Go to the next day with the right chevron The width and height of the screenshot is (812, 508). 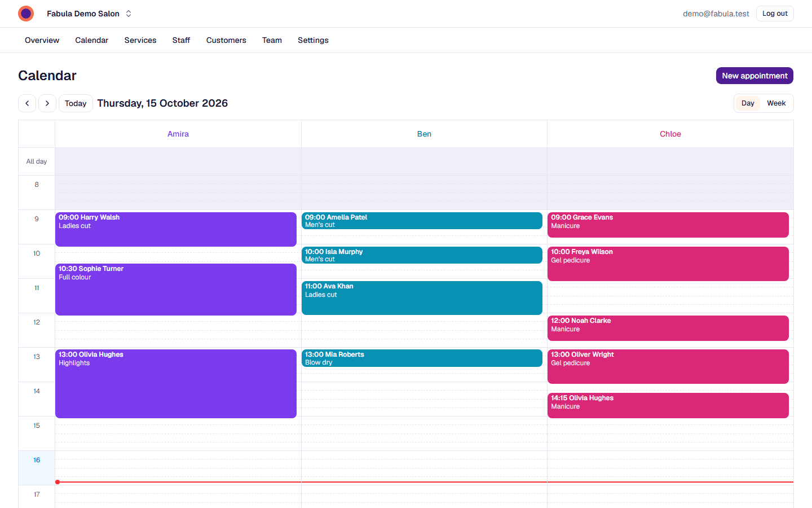pyautogui.click(x=47, y=103)
